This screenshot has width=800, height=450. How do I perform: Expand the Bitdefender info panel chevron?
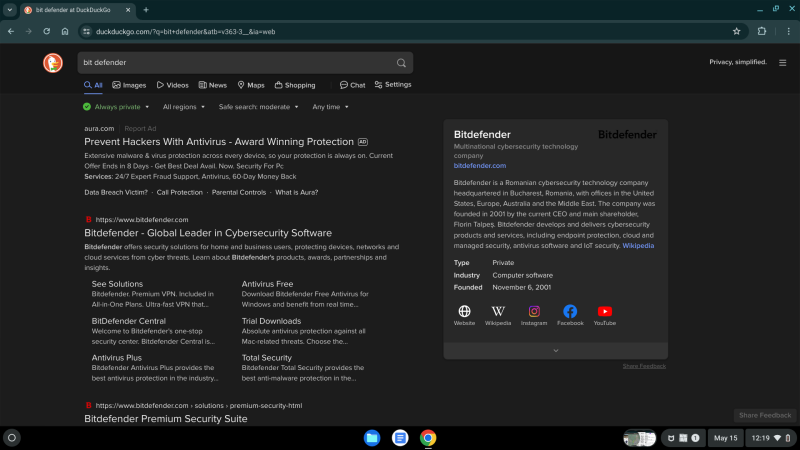556,351
